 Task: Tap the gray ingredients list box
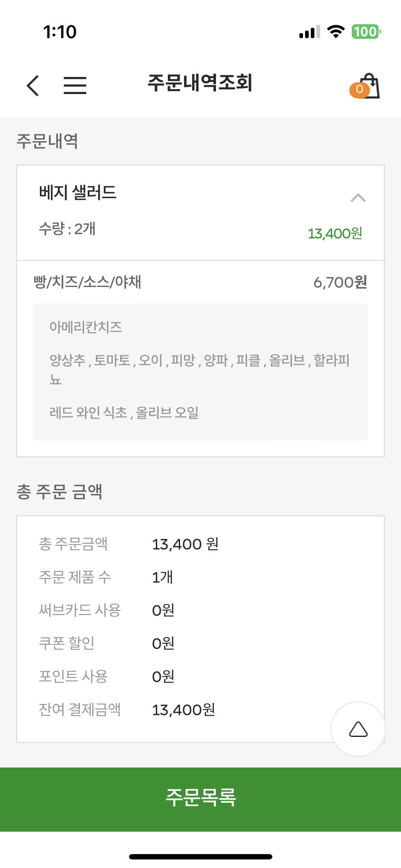(200, 372)
